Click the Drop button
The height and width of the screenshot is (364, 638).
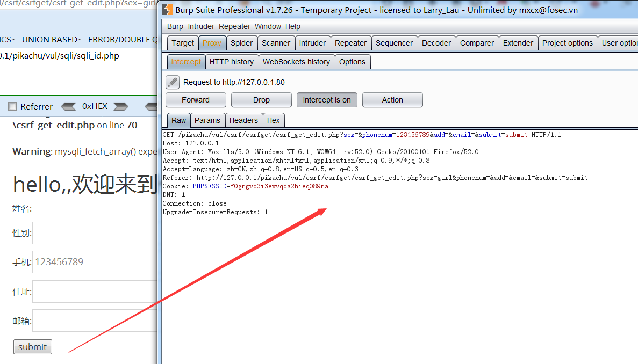pos(261,100)
